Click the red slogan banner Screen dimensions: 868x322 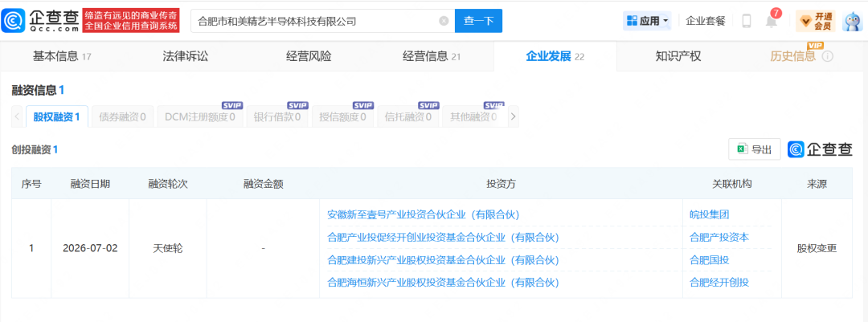click(x=131, y=20)
